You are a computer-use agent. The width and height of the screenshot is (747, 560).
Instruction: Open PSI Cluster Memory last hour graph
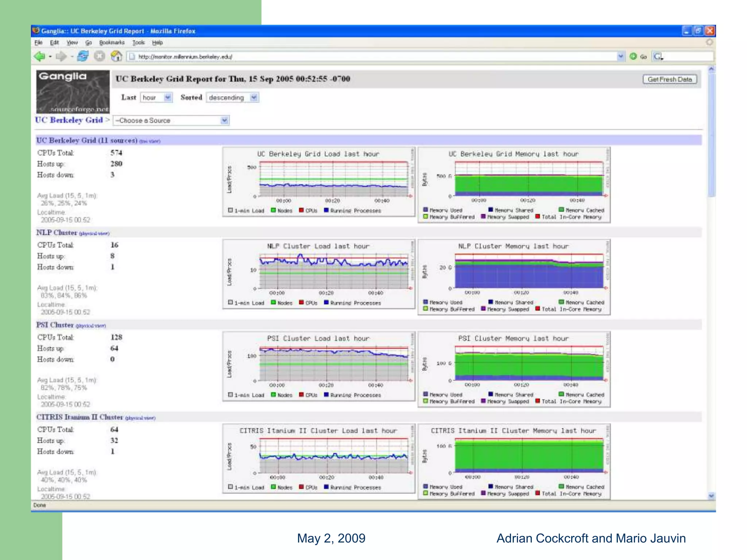pyautogui.click(x=514, y=369)
